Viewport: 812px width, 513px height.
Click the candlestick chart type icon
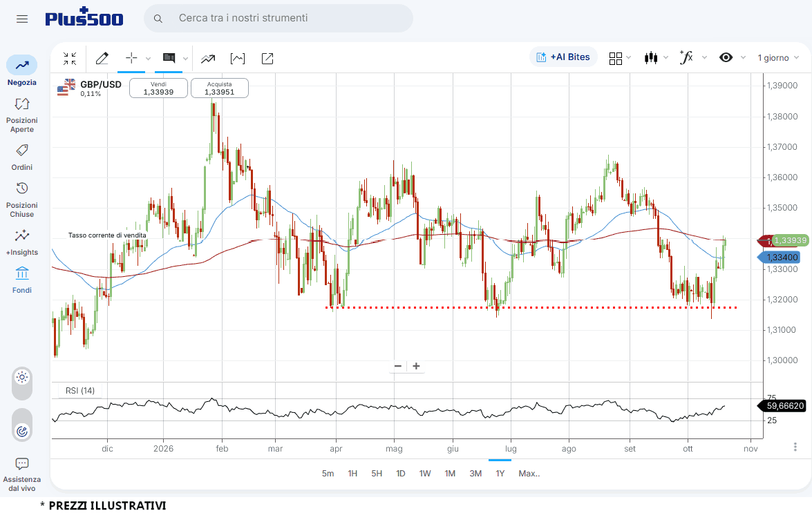pos(651,57)
